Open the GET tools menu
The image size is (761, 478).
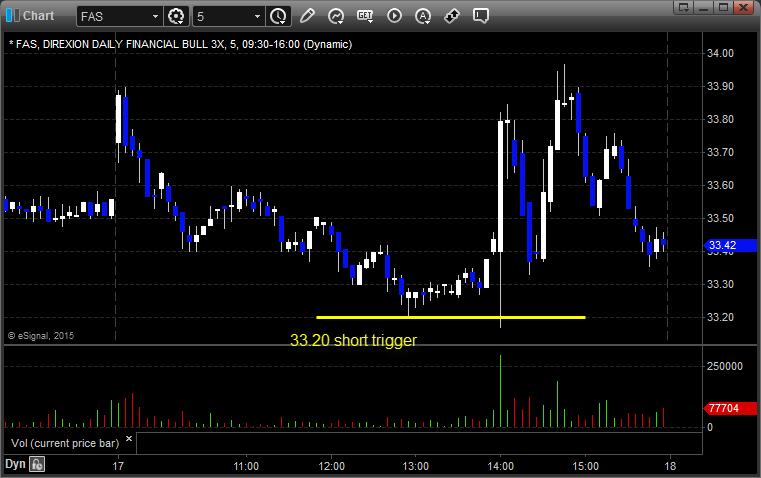365,16
